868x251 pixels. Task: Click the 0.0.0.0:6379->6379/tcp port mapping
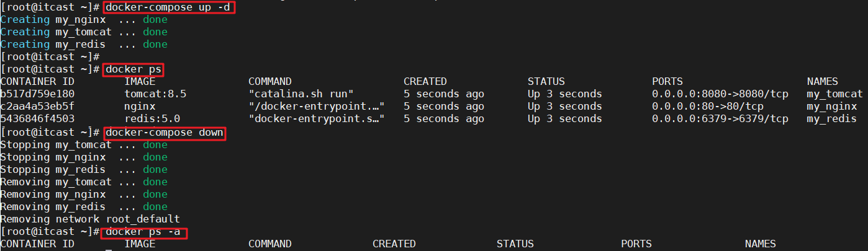(720, 119)
